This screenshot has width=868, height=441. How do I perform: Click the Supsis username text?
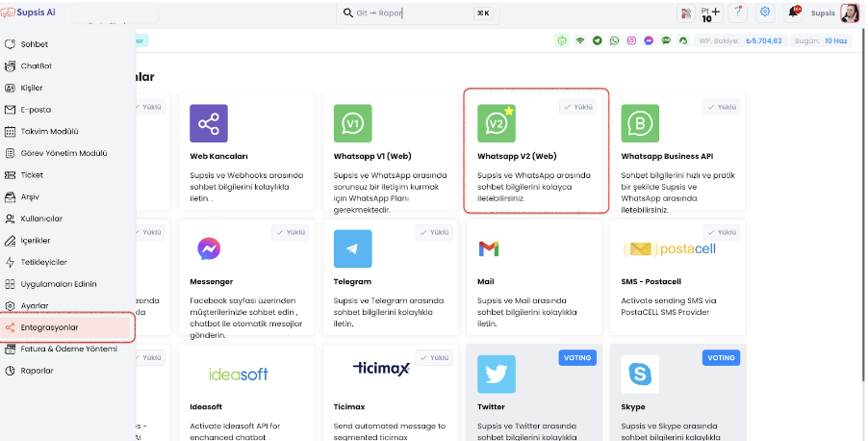(x=823, y=13)
